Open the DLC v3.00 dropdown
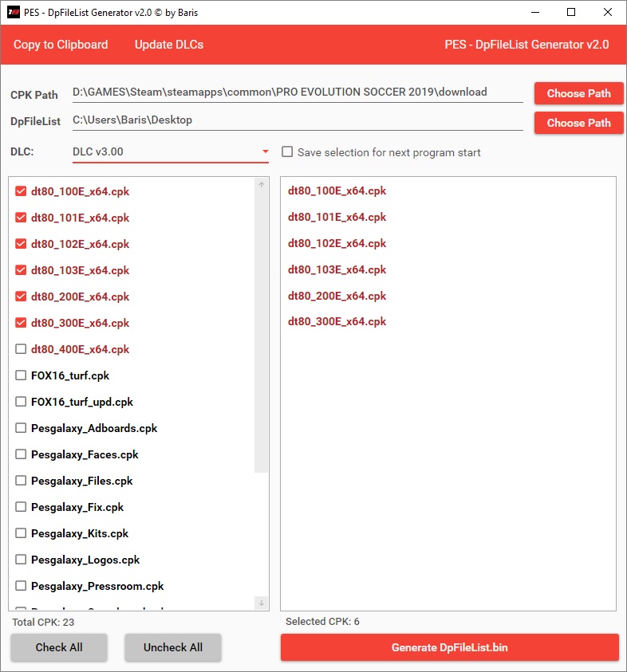627x672 pixels. 170,152
